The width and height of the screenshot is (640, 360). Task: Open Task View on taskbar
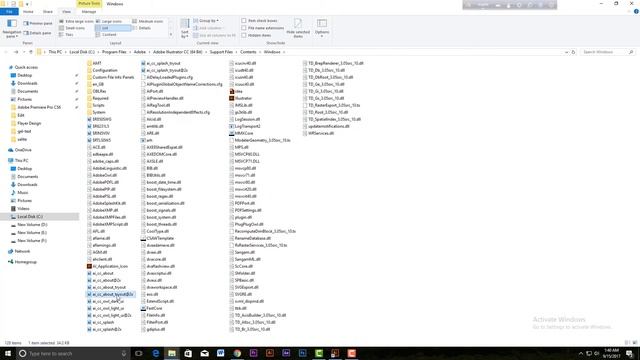point(139,353)
